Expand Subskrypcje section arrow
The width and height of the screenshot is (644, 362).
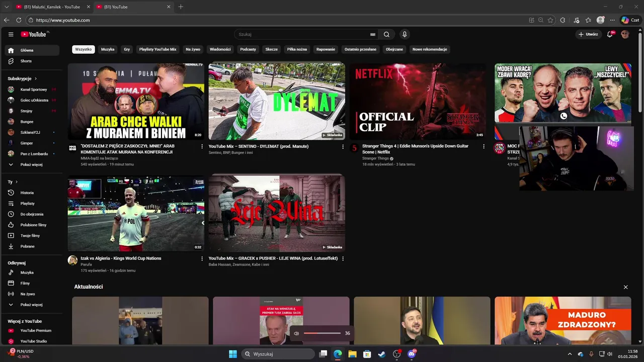[36, 78]
